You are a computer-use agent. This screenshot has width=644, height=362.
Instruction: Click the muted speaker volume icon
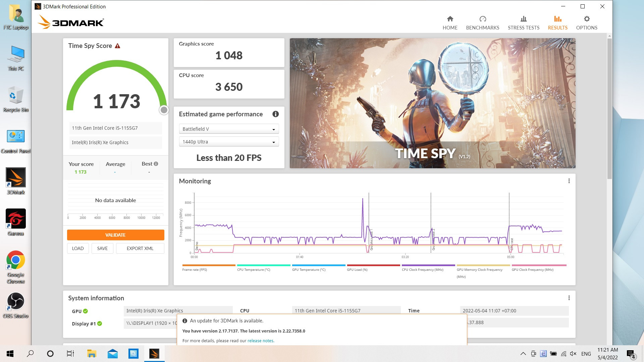point(573,354)
